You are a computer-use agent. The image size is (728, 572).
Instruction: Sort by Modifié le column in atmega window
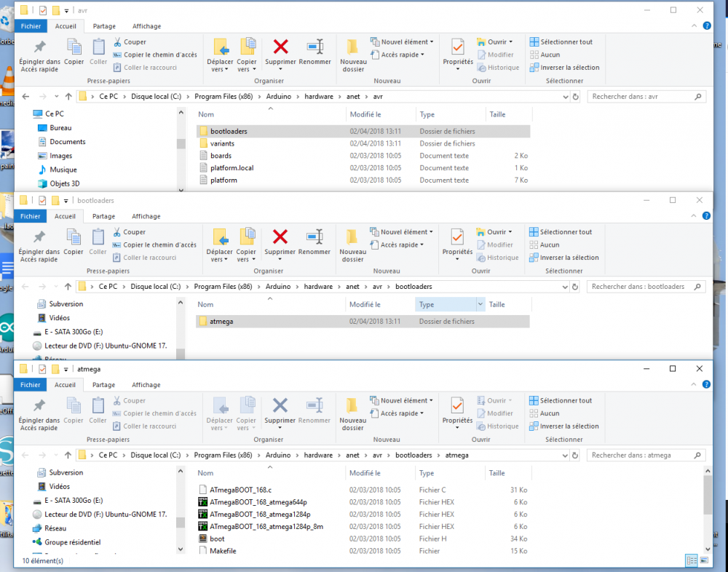[365, 473]
